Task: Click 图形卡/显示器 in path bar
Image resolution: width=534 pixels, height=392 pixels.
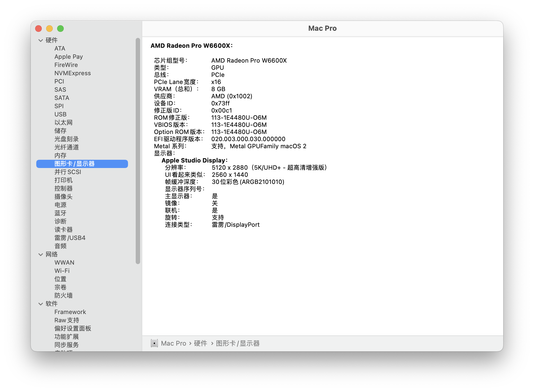Action: (238, 343)
